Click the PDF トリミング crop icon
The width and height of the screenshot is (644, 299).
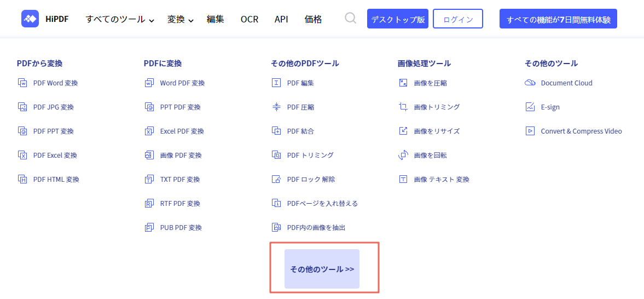pos(276,156)
